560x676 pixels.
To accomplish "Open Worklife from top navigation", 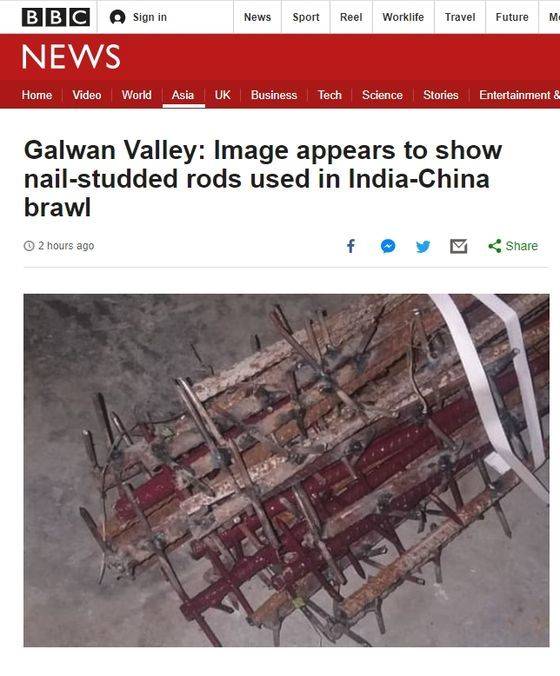I will 403,17.
